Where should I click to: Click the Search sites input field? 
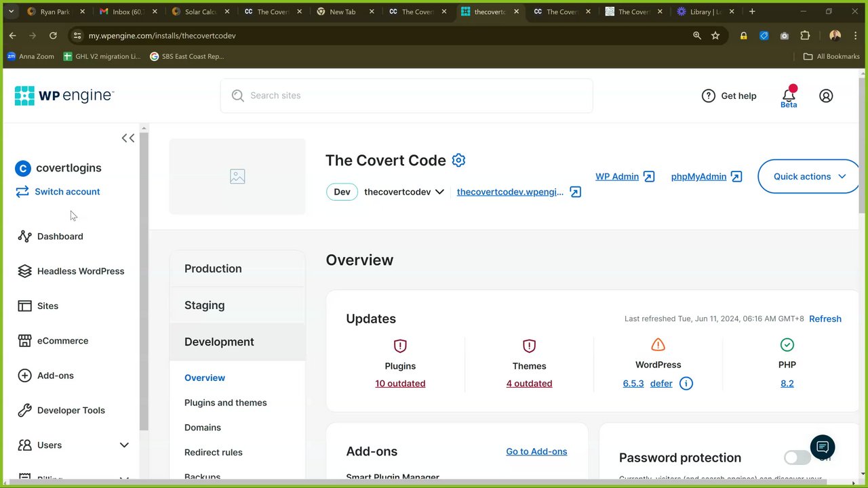pos(407,96)
